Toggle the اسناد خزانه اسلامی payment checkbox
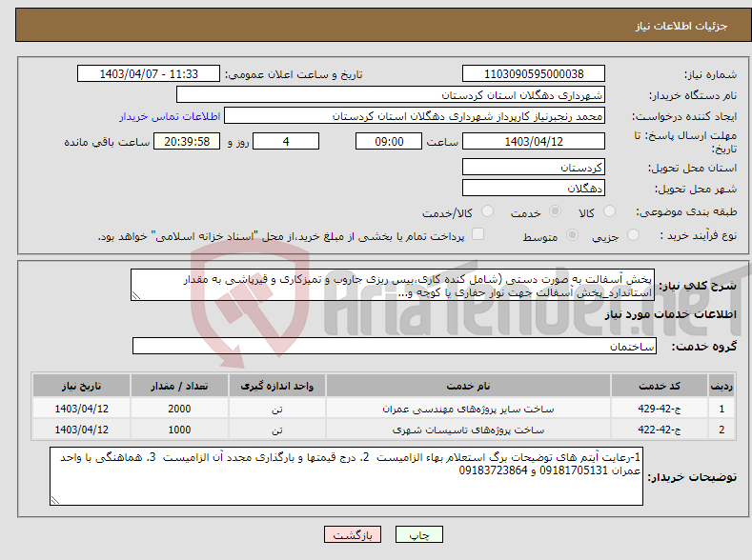This screenshot has height=560, width=752. (478, 233)
